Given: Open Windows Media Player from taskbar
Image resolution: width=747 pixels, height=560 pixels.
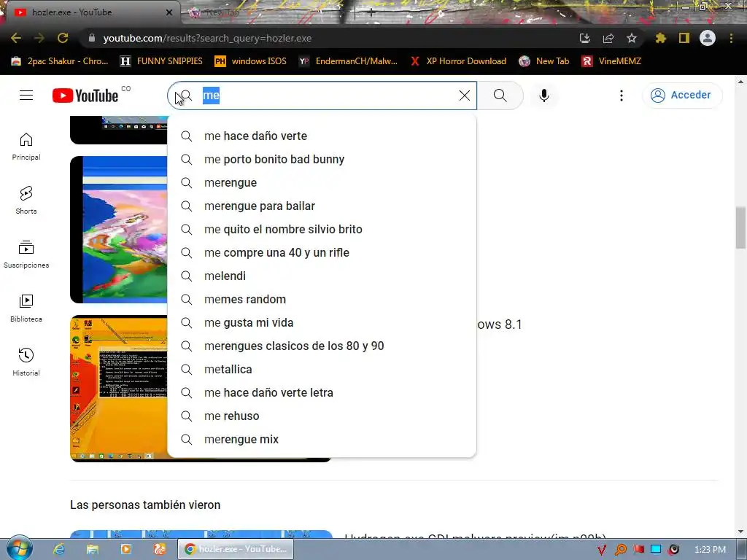Looking at the screenshot, I should [126, 549].
